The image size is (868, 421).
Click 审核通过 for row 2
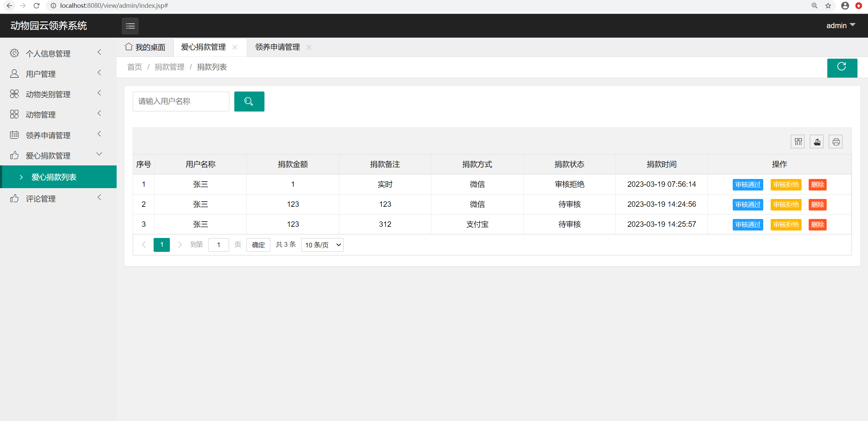[x=748, y=204]
